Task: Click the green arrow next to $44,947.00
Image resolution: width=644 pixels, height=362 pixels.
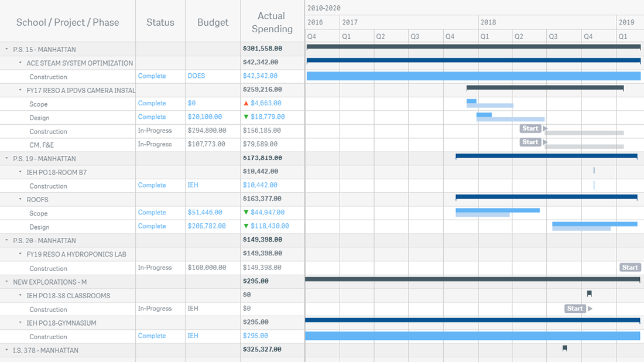Action: tap(246, 213)
